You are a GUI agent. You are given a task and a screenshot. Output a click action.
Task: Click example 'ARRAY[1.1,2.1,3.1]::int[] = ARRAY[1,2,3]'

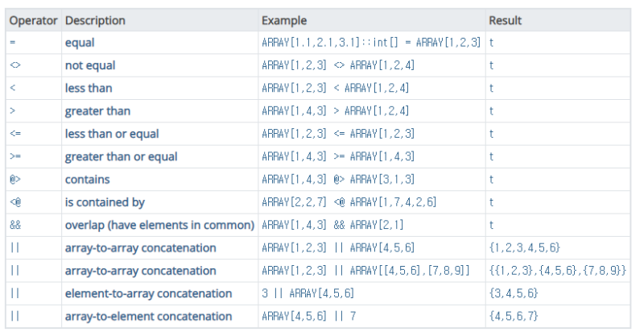(x=371, y=43)
